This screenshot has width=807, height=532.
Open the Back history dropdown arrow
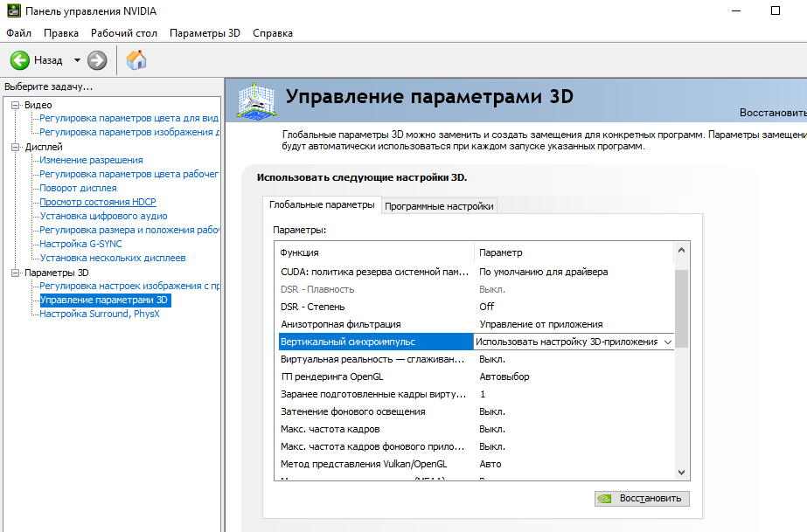[x=77, y=60]
